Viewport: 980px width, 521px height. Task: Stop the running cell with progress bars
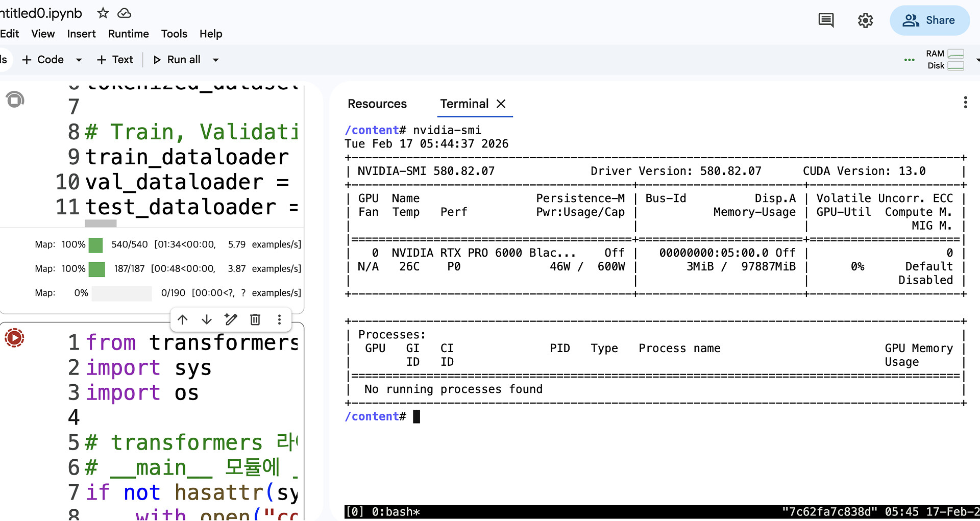pos(15,100)
